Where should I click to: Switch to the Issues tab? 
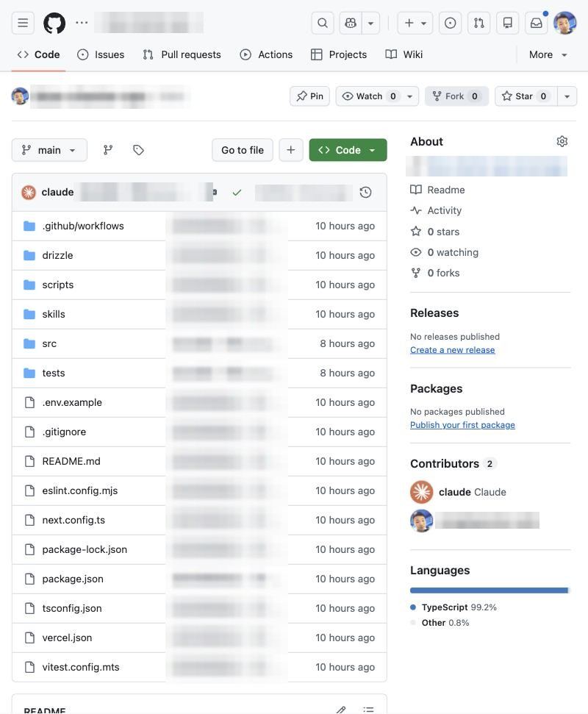tap(101, 54)
